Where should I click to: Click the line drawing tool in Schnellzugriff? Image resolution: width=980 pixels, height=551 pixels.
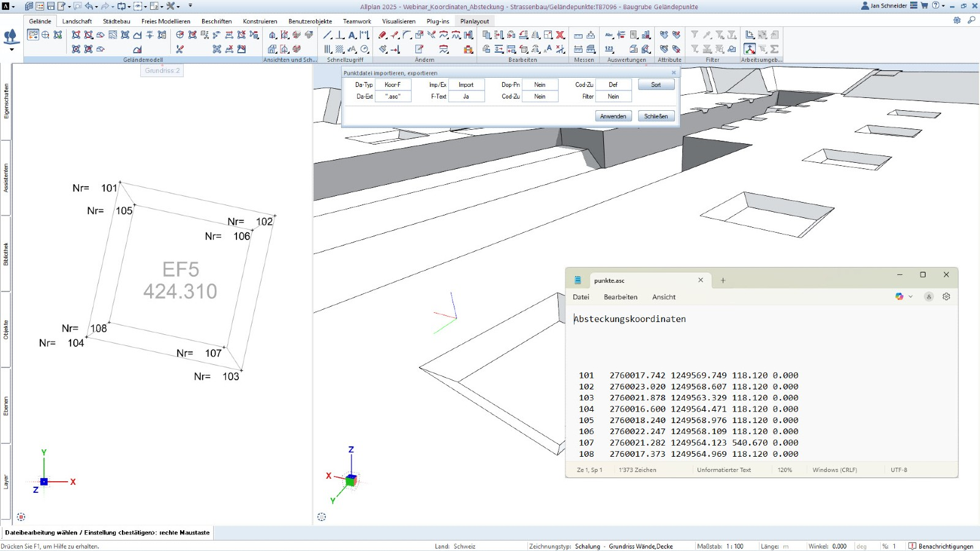328,35
